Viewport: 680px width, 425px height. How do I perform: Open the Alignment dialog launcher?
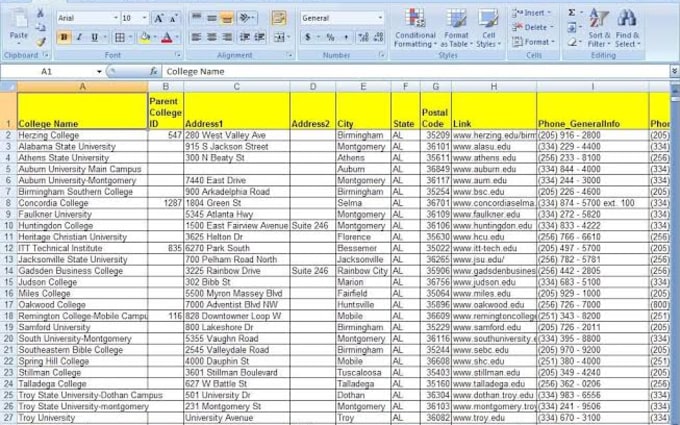pyautogui.click(x=289, y=55)
